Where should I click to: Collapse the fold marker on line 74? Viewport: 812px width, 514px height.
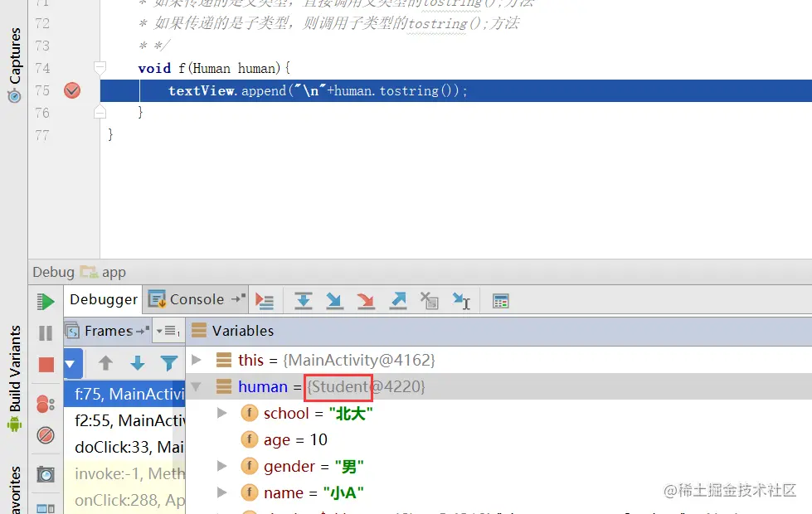[100, 67]
